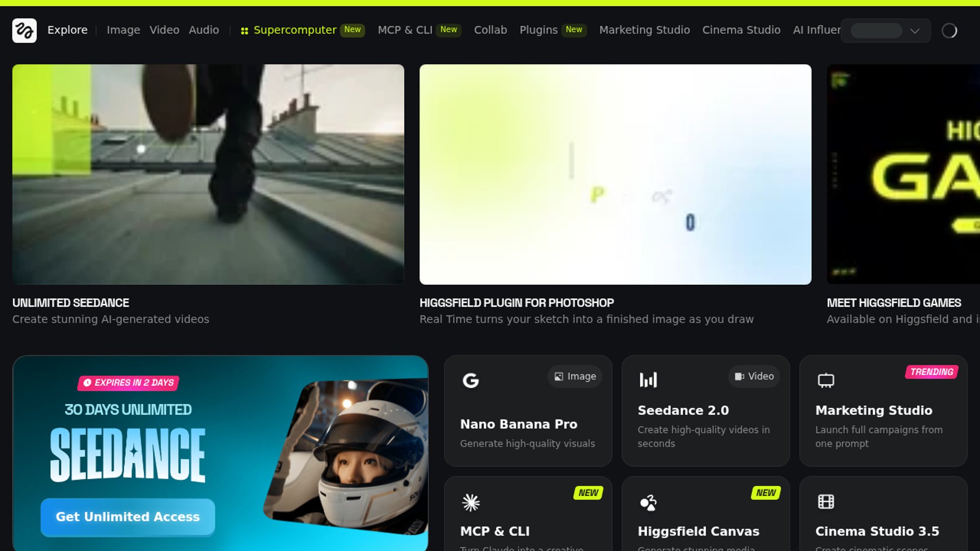
Task: Click the UNLIMITED SEEDANCE heading
Action: tap(70, 303)
